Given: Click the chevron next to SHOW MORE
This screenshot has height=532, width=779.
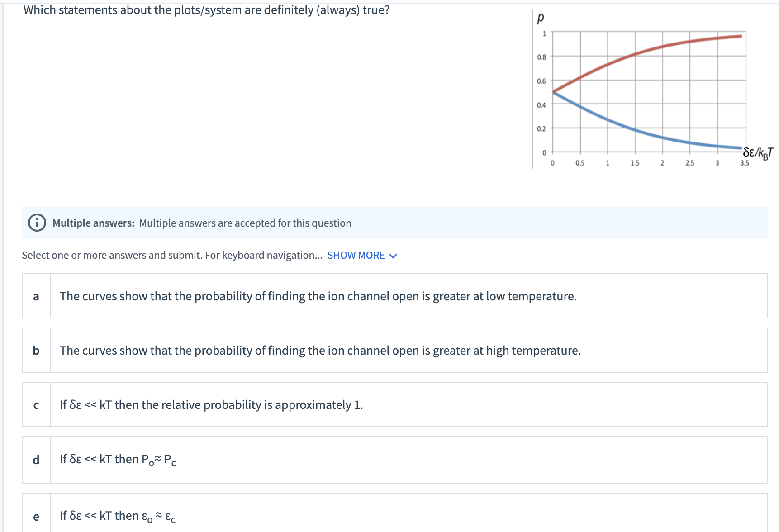Looking at the screenshot, I should click(393, 256).
